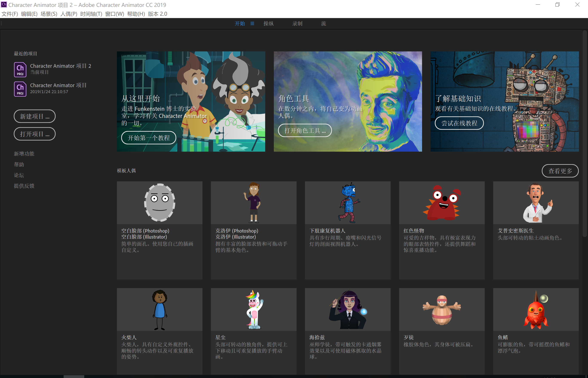Select the 海拾兹 wizard puppet thumbnail
588x378 pixels.
[348, 310]
